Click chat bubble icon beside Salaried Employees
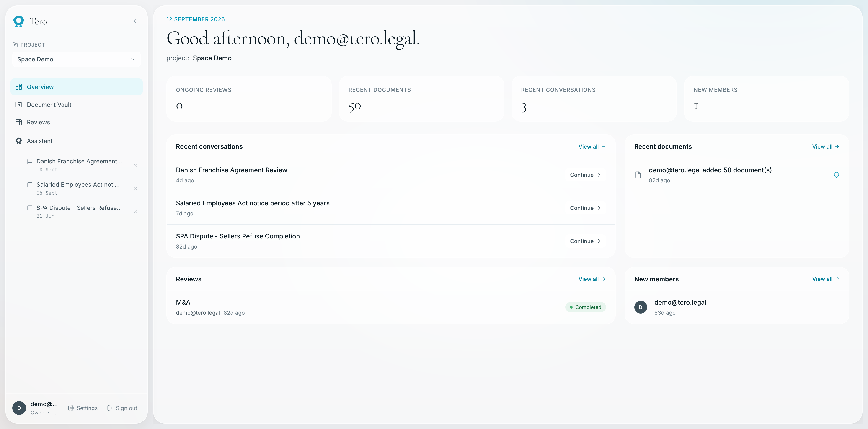The width and height of the screenshot is (868, 429). tap(30, 184)
